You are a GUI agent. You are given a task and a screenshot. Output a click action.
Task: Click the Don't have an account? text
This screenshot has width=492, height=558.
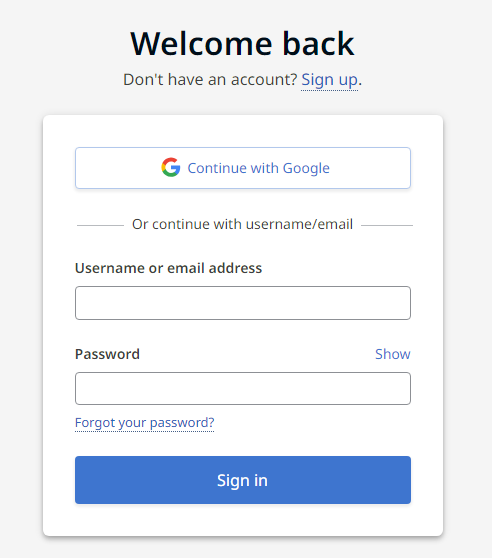[x=210, y=80]
